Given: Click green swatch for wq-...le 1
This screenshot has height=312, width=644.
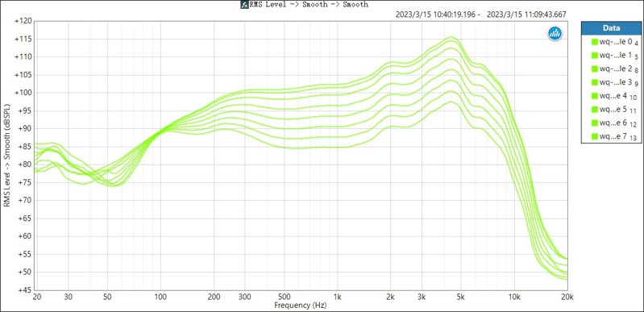Looking at the screenshot, I should (x=594, y=55).
